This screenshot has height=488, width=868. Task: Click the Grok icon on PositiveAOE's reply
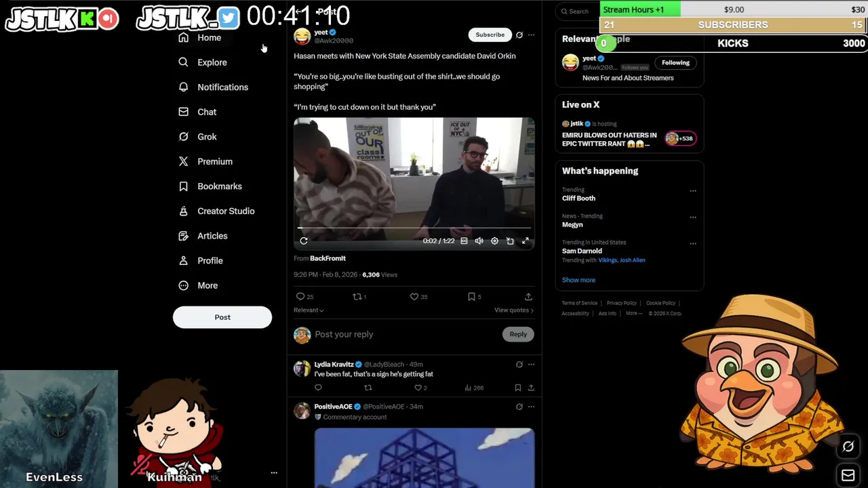pos(519,407)
